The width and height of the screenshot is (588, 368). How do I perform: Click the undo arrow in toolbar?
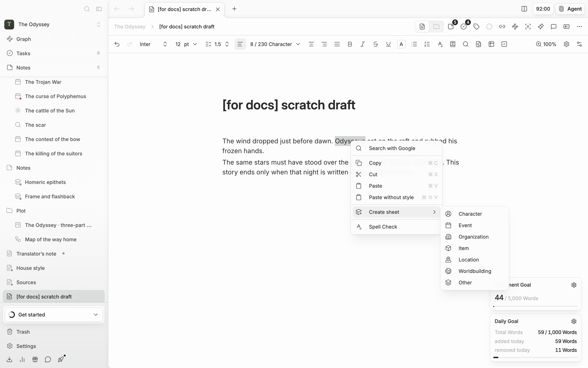117,44
